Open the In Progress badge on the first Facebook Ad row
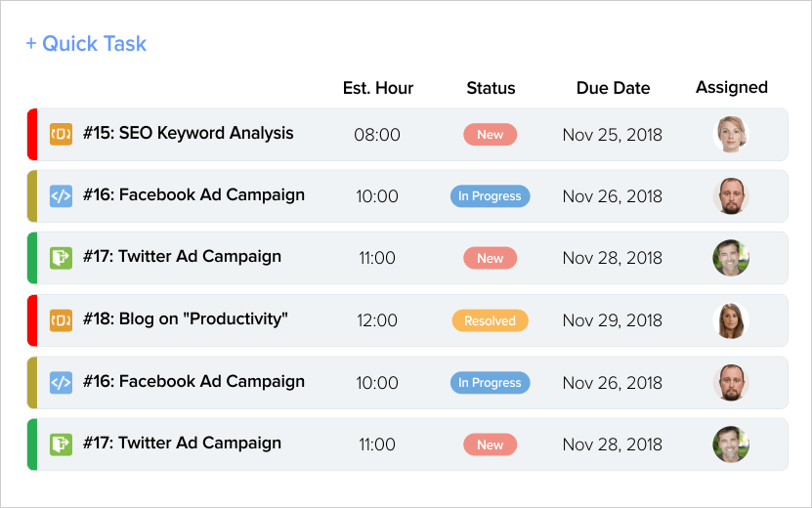 click(x=490, y=195)
